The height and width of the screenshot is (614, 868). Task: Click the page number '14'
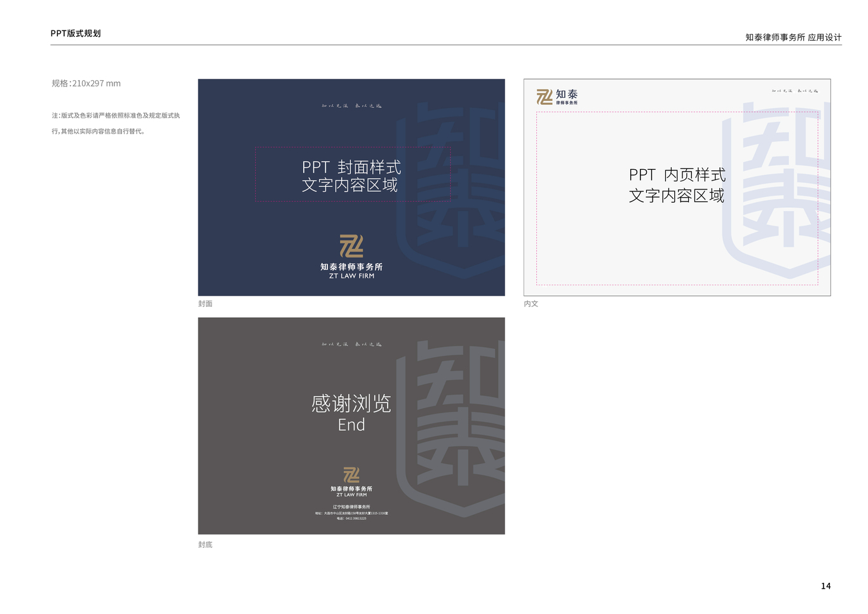(x=825, y=586)
